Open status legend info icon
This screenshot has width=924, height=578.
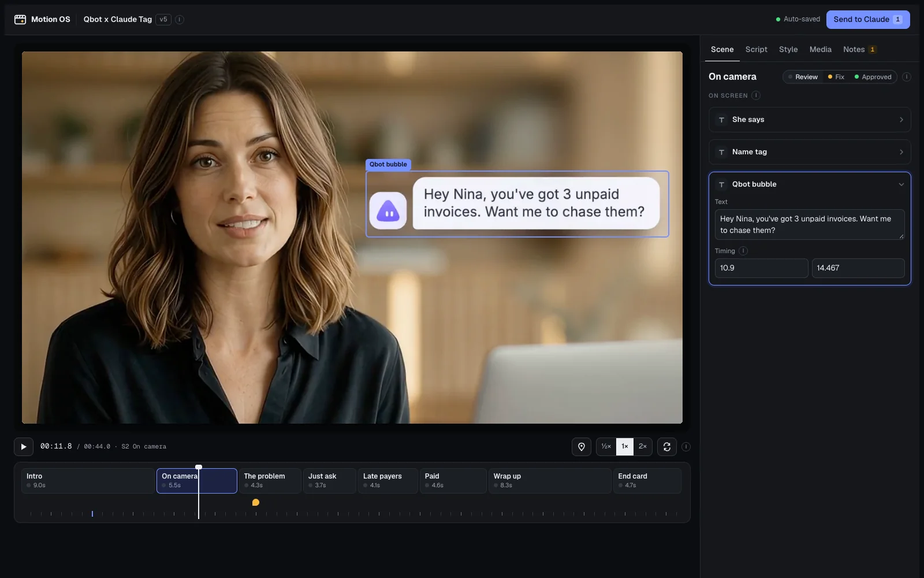[907, 77]
